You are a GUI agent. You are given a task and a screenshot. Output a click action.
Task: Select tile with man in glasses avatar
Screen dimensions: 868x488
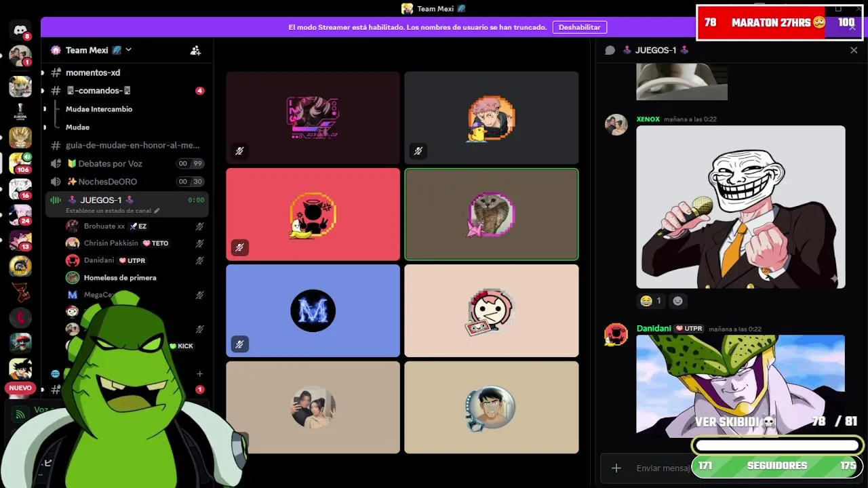(492, 407)
